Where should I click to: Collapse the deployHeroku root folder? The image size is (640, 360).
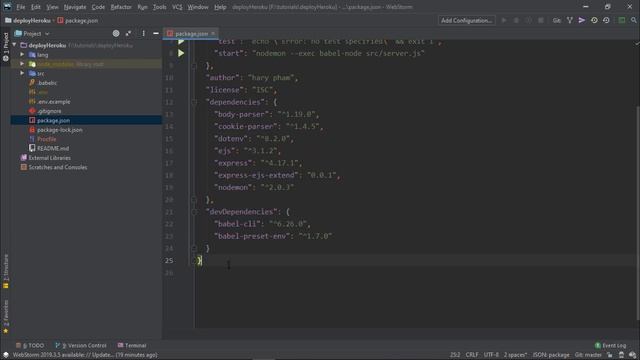coord(15,45)
